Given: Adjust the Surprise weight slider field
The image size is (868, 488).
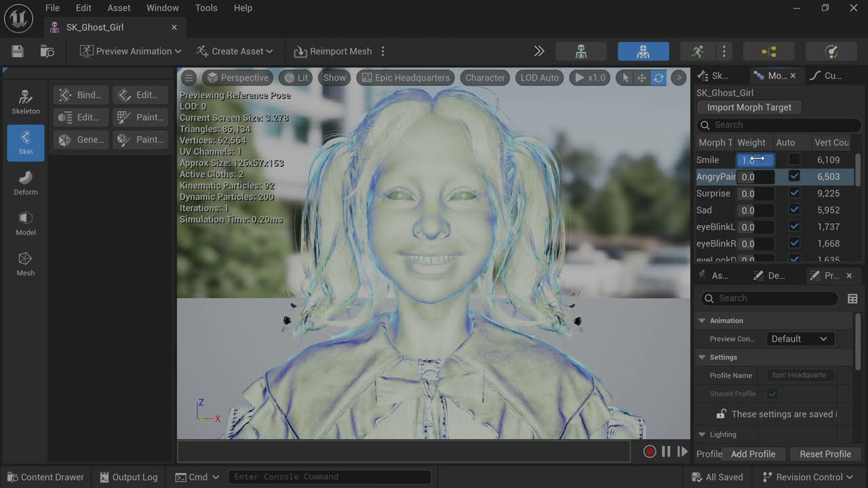Looking at the screenshot, I should [x=755, y=193].
